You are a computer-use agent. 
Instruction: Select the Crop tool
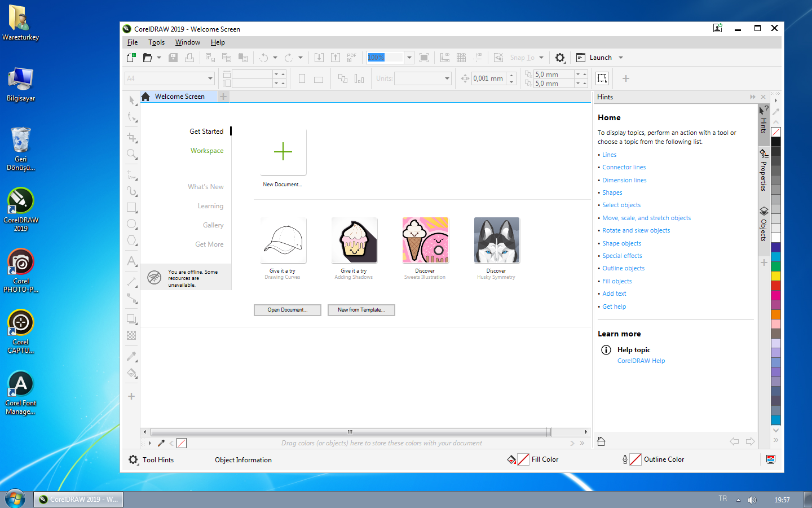[x=132, y=137]
